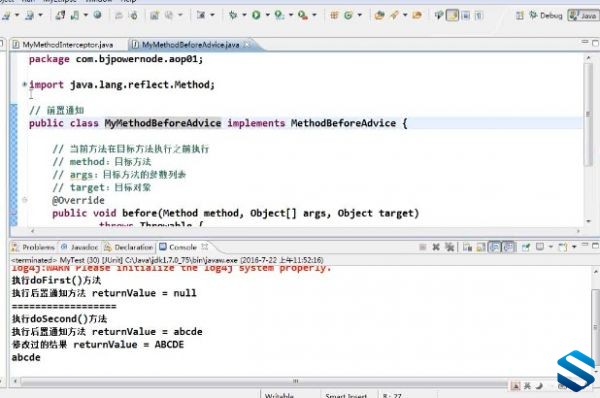
Task: Close the MyMethodBeforeAdvice.java tab
Action: (x=248, y=45)
